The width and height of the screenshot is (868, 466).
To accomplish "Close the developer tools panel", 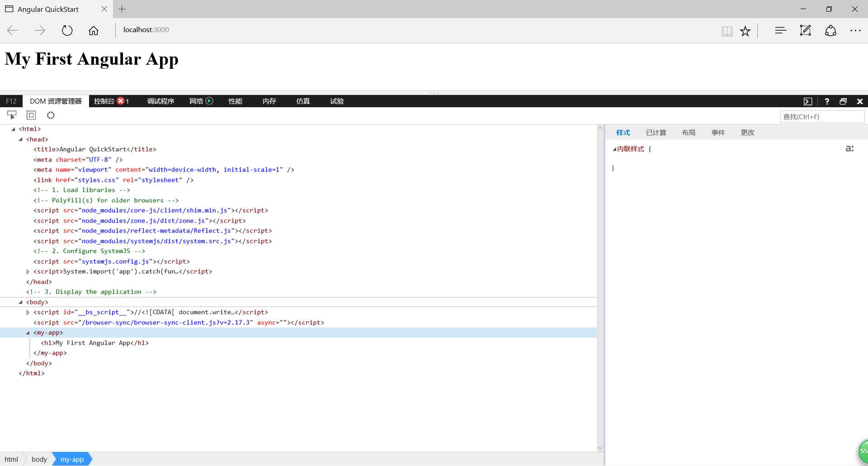I will (860, 101).
